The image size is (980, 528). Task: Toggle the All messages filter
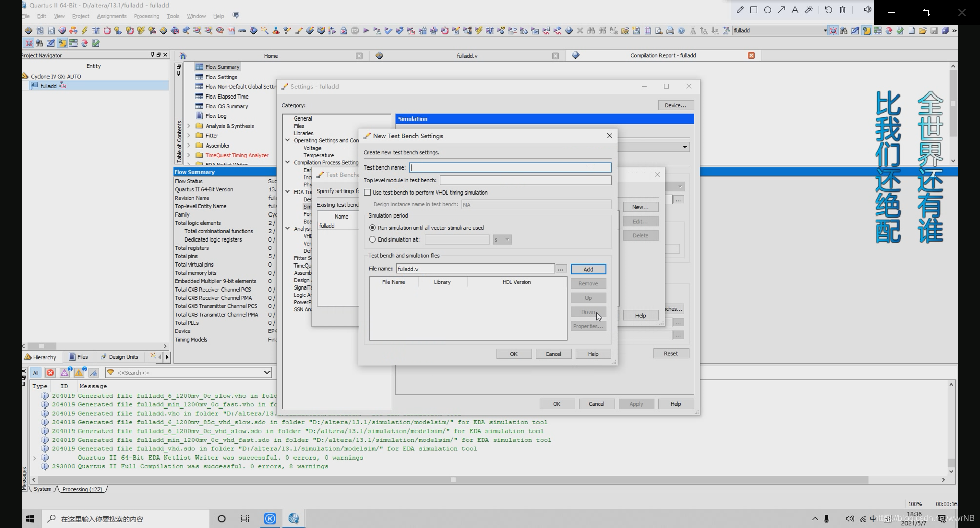tap(35, 373)
